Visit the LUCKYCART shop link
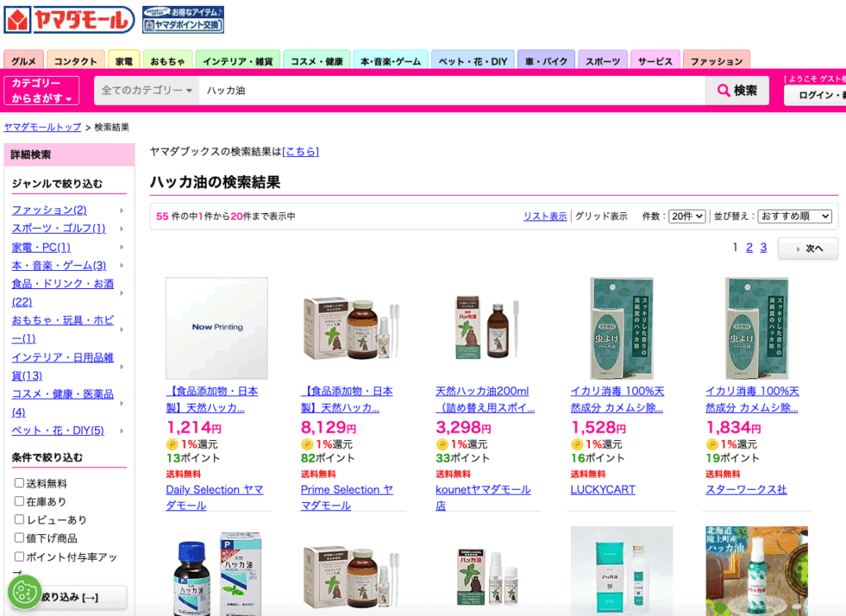The height and width of the screenshot is (616, 846). (602, 490)
